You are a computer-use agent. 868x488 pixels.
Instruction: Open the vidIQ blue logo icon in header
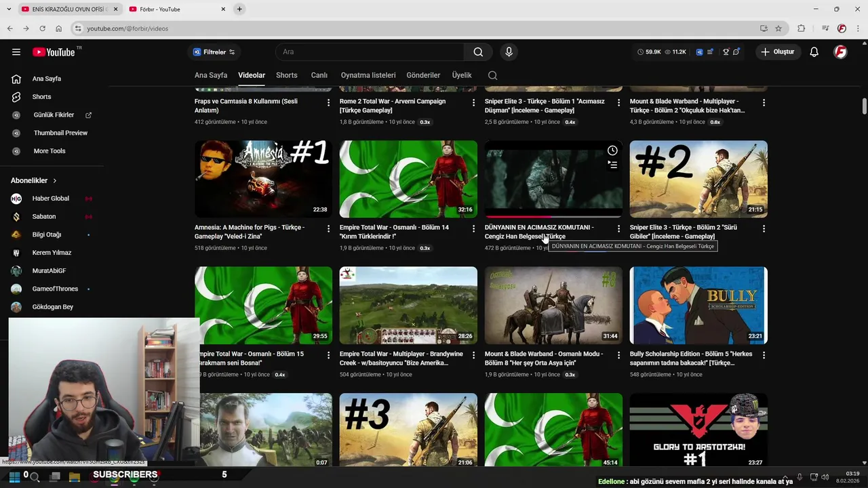(699, 52)
